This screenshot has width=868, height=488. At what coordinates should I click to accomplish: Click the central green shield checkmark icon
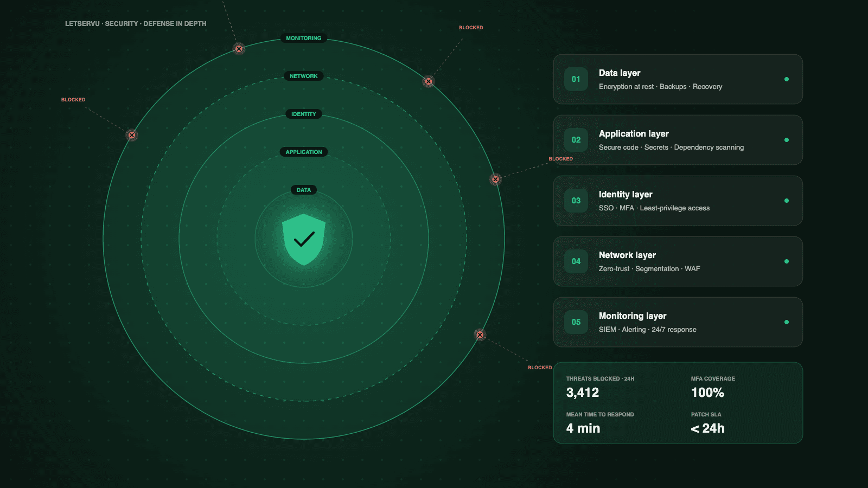click(304, 239)
